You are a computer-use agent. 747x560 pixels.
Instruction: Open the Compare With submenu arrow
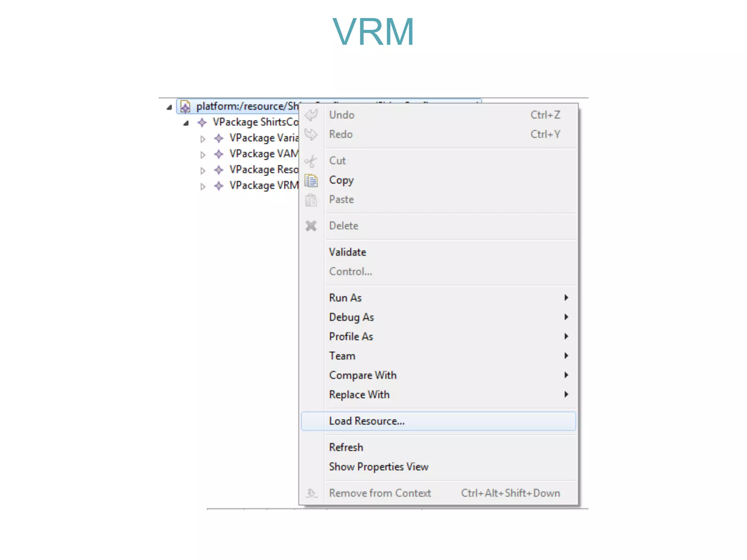click(x=566, y=375)
